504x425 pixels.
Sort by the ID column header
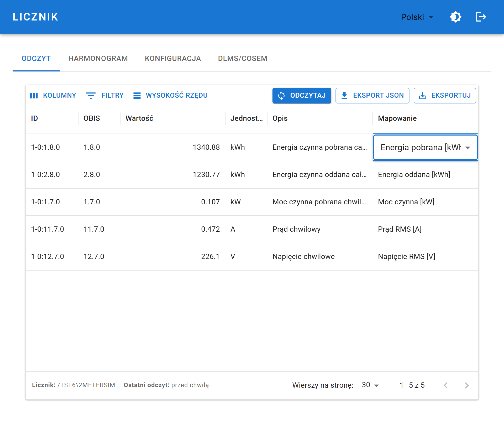52,118
